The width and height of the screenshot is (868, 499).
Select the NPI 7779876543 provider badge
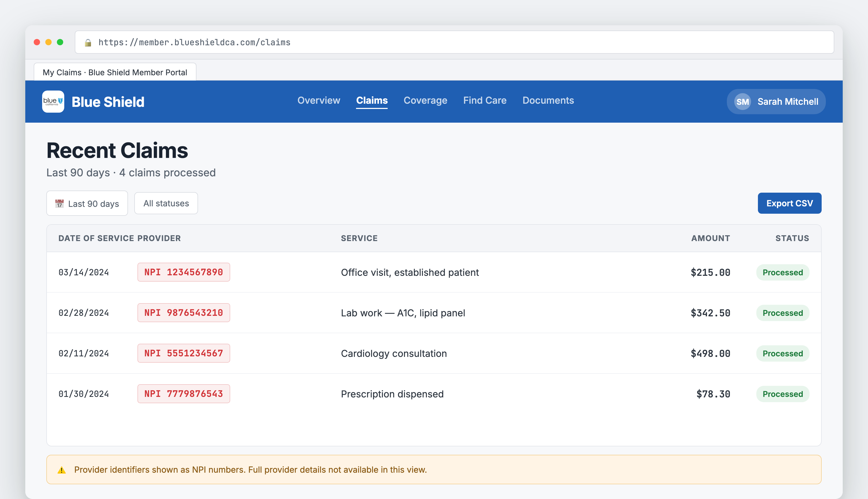pos(184,393)
